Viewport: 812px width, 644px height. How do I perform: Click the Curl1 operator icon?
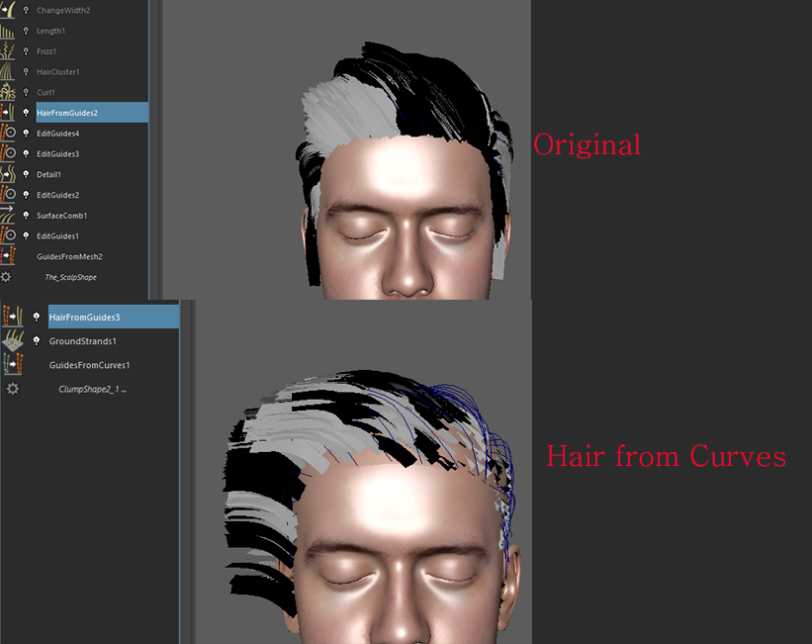[x=8, y=92]
